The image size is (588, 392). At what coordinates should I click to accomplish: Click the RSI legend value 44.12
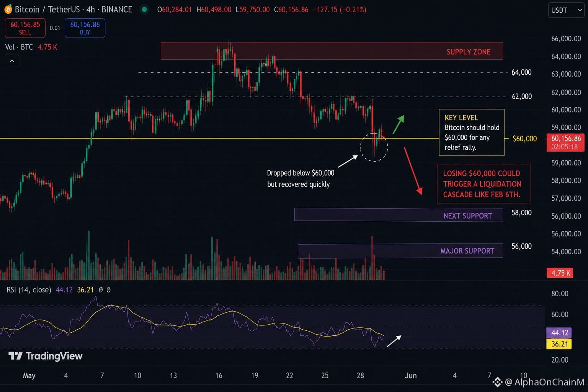[x=64, y=290]
